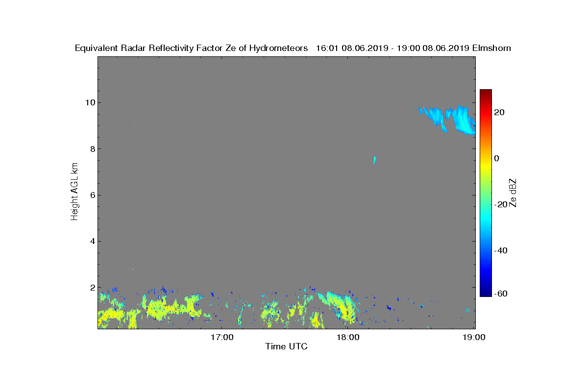Click the 'Time UTC' axis label
The height and width of the screenshot is (392, 588).
point(287,347)
